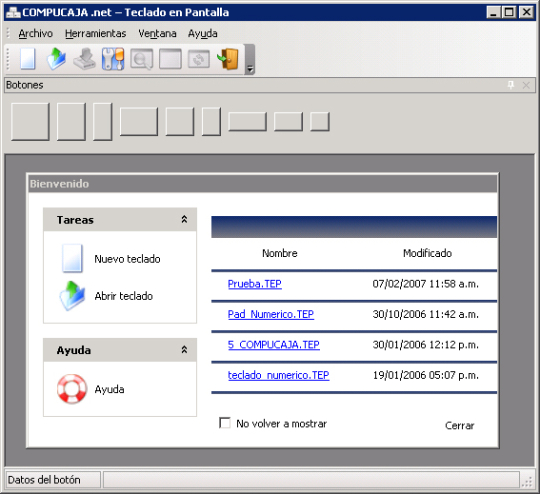This screenshot has height=494, width=540.
Task: Click the new keyboard blank page toolbar icon
Action: 28,59
